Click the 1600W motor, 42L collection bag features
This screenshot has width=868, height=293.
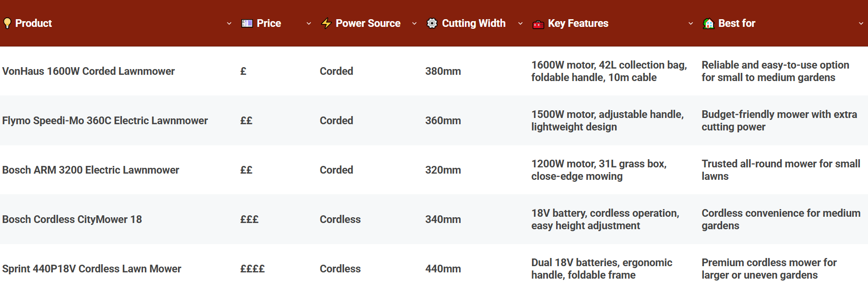pyautogui.click(x=609, y=71)
